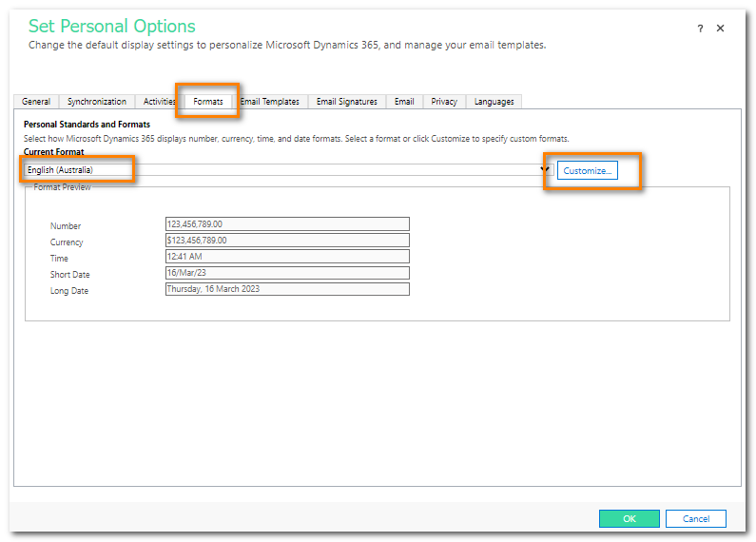This screenshot has width=756, height=542.
Task: Open the Synchronization tab
Action: pos(96,102)
